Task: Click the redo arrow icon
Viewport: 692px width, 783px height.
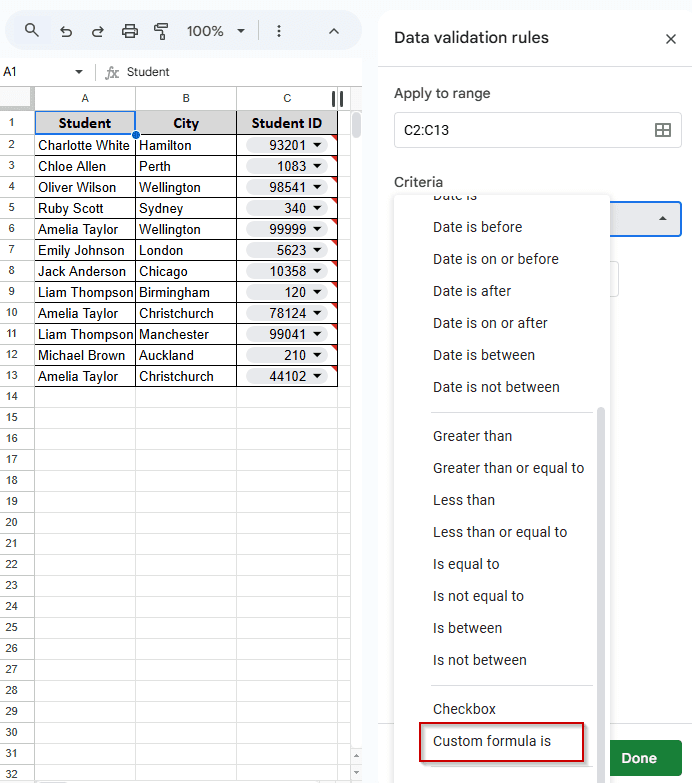Action: coord(98,31)
